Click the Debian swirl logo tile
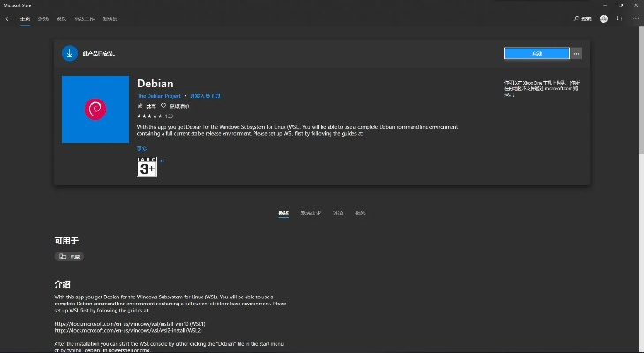The image size is (644, 353). (95, 109)
